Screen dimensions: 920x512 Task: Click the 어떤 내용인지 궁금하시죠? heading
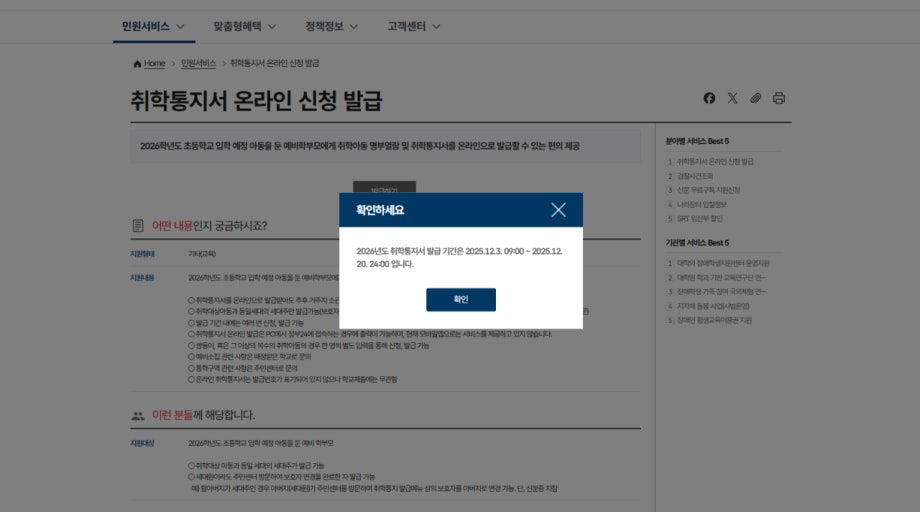pyautogui.click(x=209, y=226)
